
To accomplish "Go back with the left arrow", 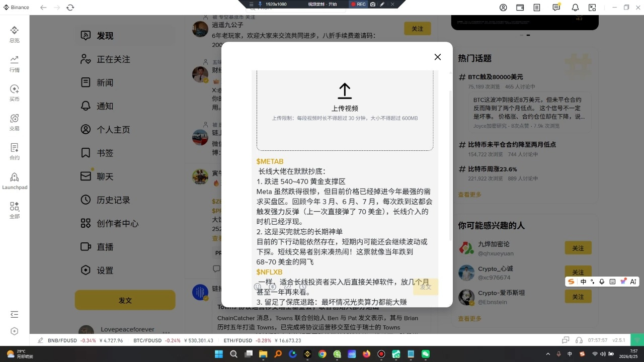I will [x=43, y=8].
